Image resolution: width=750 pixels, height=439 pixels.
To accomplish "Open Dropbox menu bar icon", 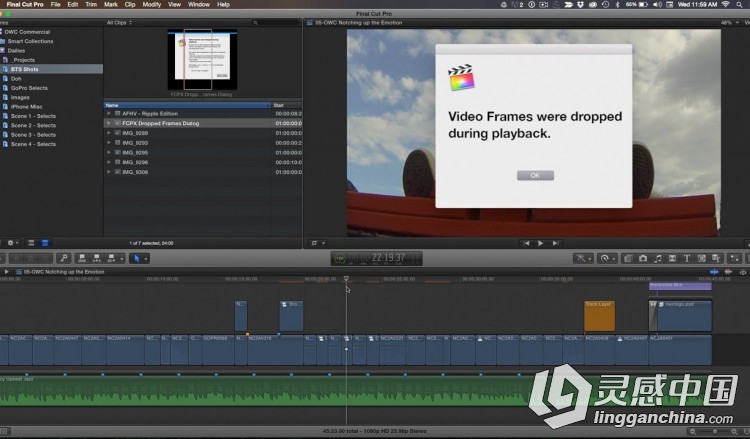I will (x=581, y=4).
